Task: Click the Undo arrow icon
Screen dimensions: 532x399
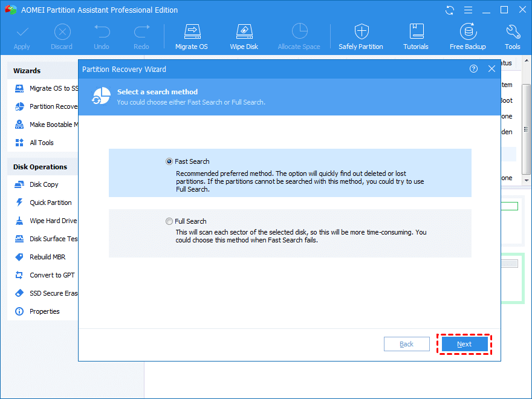Action: pyautogui.click(x=102, y=31)
